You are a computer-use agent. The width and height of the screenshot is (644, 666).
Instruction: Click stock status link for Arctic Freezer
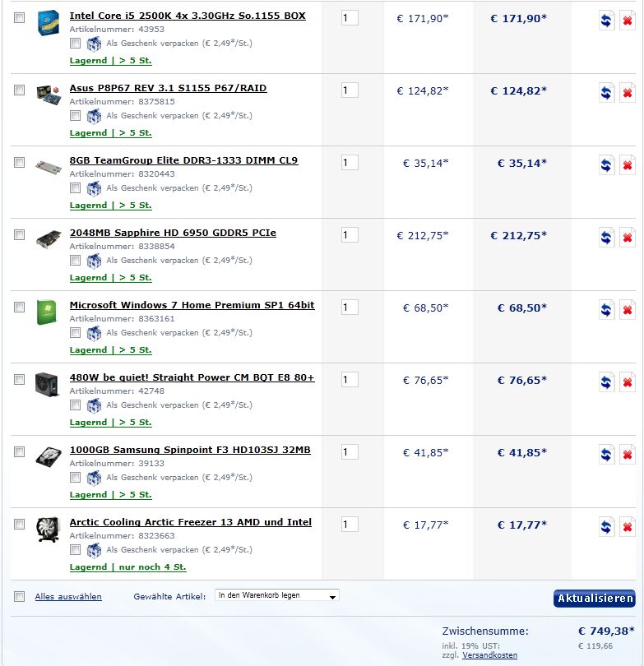[x=127, y=567]
